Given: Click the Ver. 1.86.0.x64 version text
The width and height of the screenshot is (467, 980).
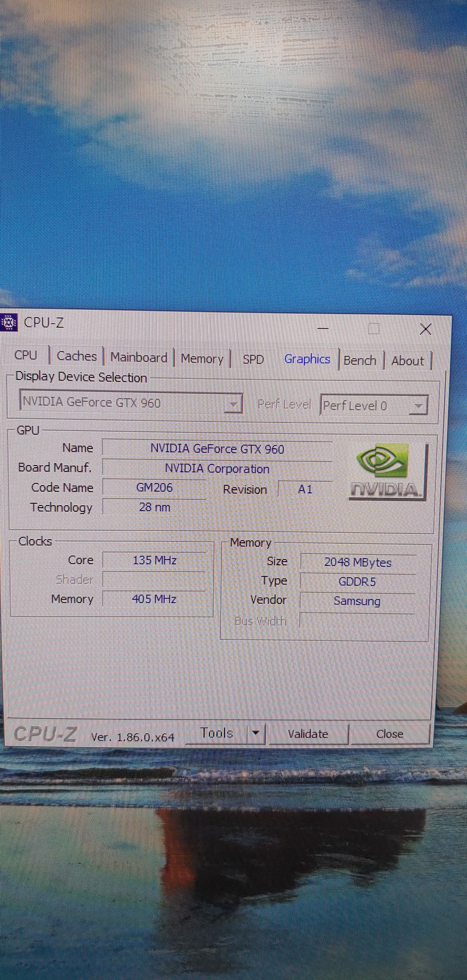Looking at the screenshot, I should pyautogui.click(x=133, y=737).
